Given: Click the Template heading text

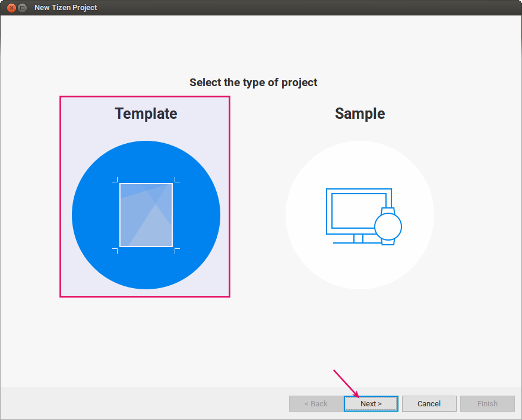Looking at the screenshot, I should 145,113.
